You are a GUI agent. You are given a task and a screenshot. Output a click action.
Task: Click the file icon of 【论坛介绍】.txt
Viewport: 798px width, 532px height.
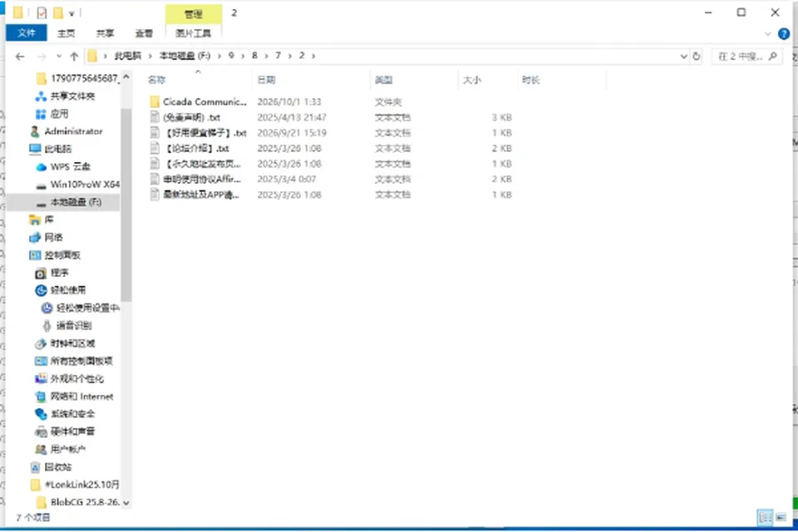(x=155, y=148)
